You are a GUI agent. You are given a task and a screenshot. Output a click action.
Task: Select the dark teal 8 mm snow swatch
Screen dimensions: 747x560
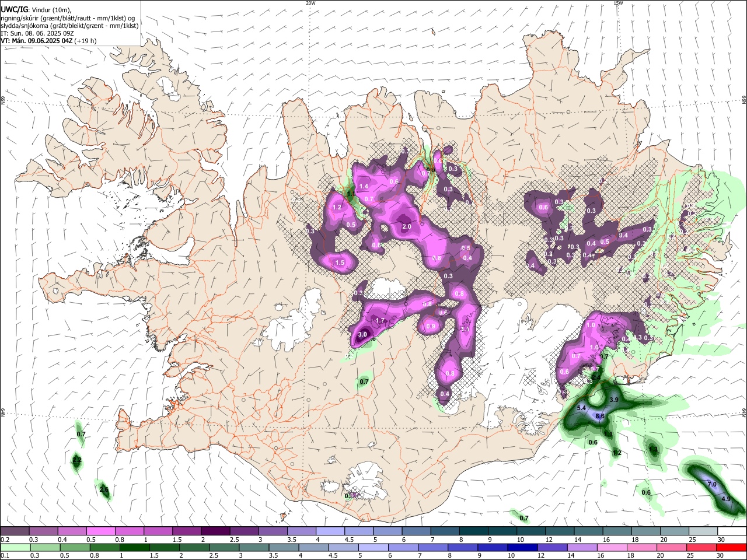473,531
